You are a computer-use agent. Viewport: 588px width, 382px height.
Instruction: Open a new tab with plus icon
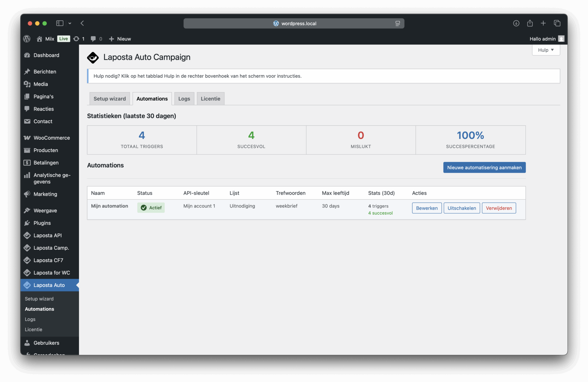543,23
